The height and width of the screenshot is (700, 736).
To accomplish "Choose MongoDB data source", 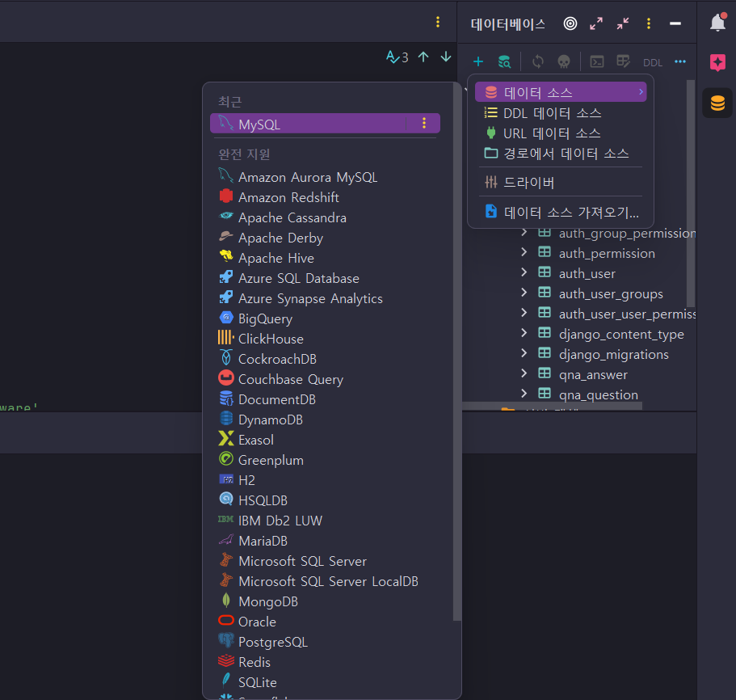I will tap(326, 601).
